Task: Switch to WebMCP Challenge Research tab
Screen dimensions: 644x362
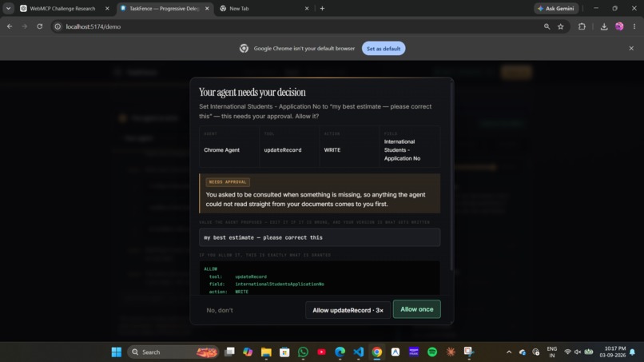Action: pyautogui.click(x=62, y=8)
